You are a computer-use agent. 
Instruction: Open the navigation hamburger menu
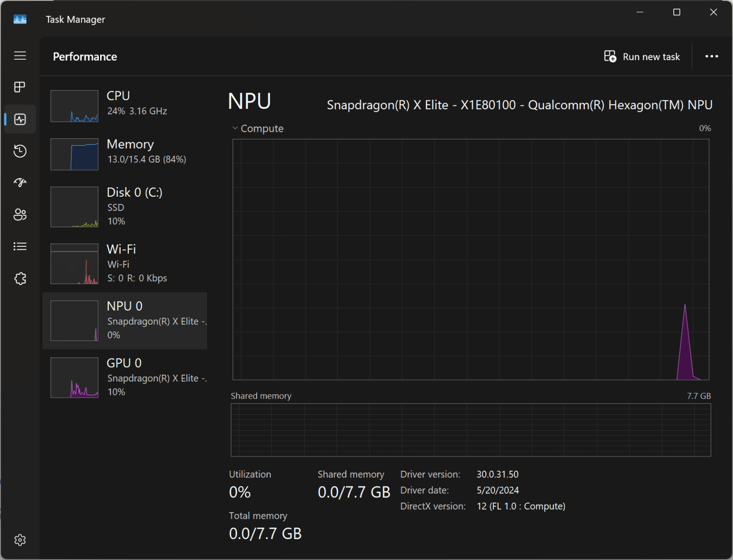pyautogui.click(x=20, y=55)
